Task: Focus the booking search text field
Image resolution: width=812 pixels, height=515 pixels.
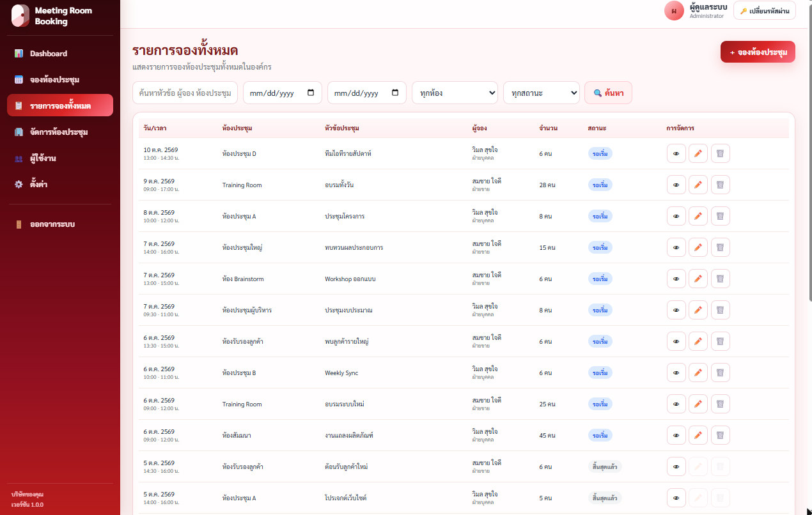Action: [x=185, y=93]
